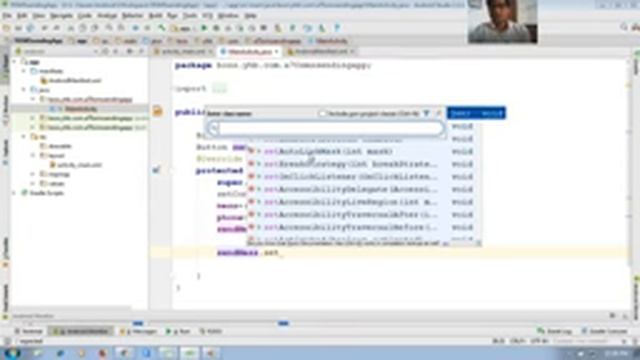This screenshot has height=360, width=640.
Task: Switch to activity_main.xml editor tab
Action: 183,51
